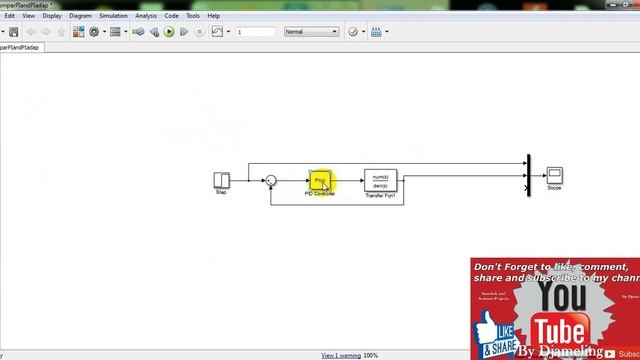Open the Simulation menu
640x360 pixels.
(x=113, y=16)
